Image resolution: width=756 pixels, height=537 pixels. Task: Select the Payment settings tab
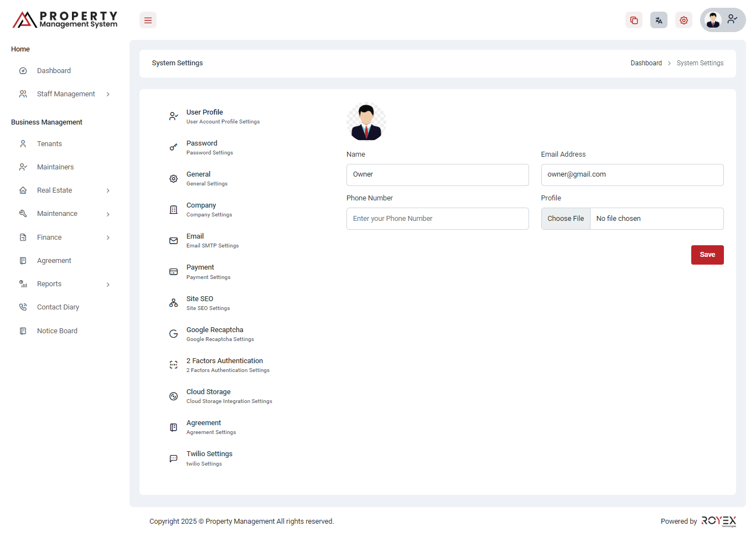click(200, 271)
